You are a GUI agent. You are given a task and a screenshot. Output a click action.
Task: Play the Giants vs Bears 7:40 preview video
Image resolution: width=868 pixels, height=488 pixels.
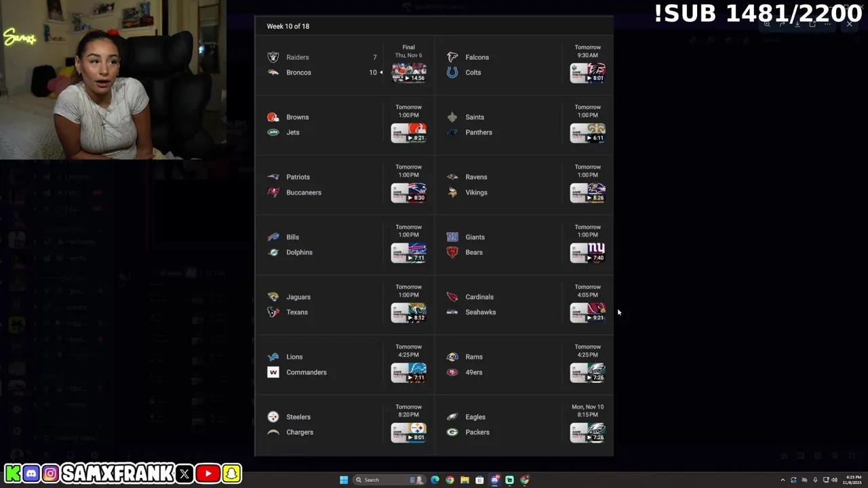pos(588,252)
